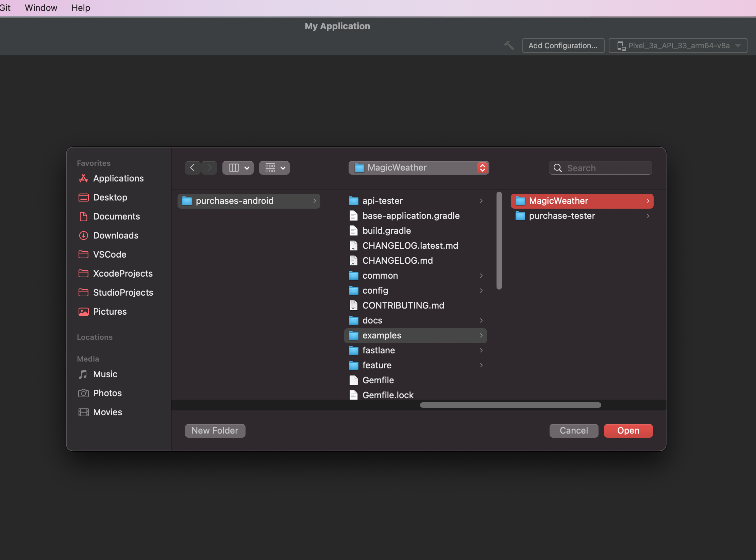The image size is (756, 560).
Task: Select the config folder
Action: (x=415, y=291)
